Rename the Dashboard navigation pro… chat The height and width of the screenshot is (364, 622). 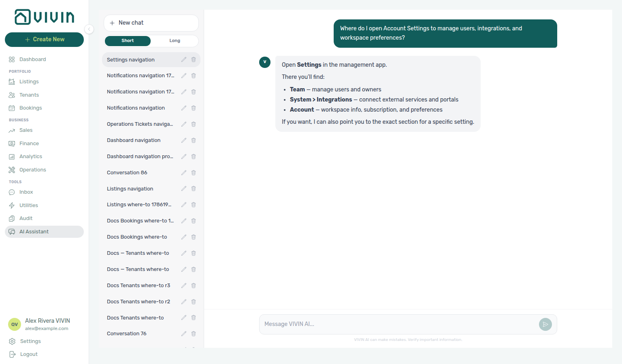coord(184,157)
